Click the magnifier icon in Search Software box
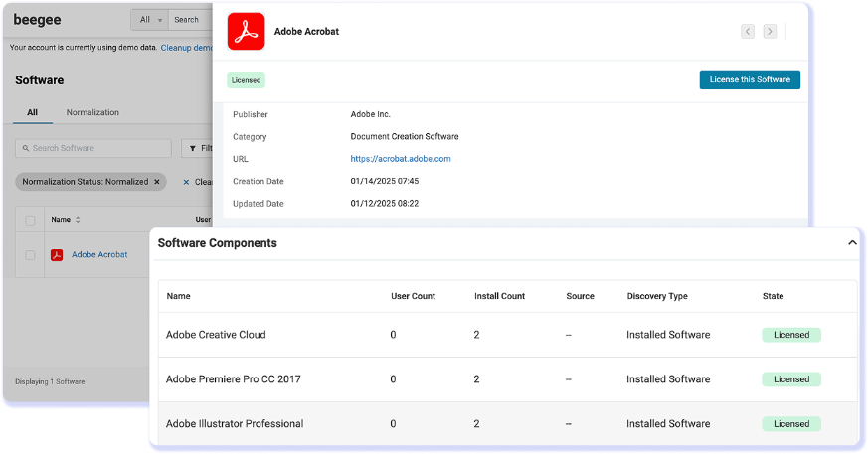The height and width of the screenshot is (454, 868). 26,148
